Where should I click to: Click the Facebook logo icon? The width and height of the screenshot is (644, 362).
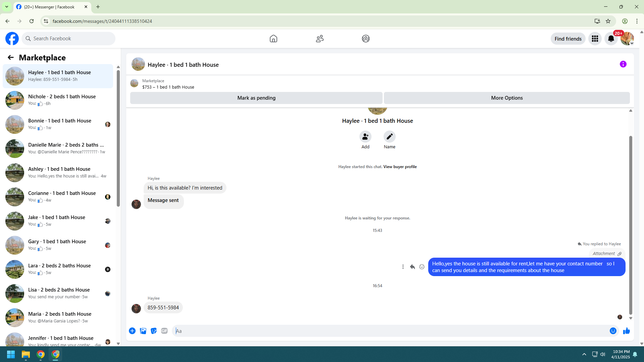(12, 39)
